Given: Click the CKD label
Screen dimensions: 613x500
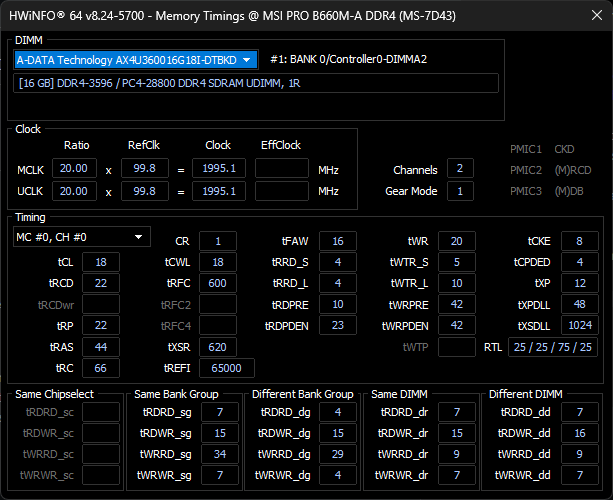Looking at the screenshot, I should point(564,149).
